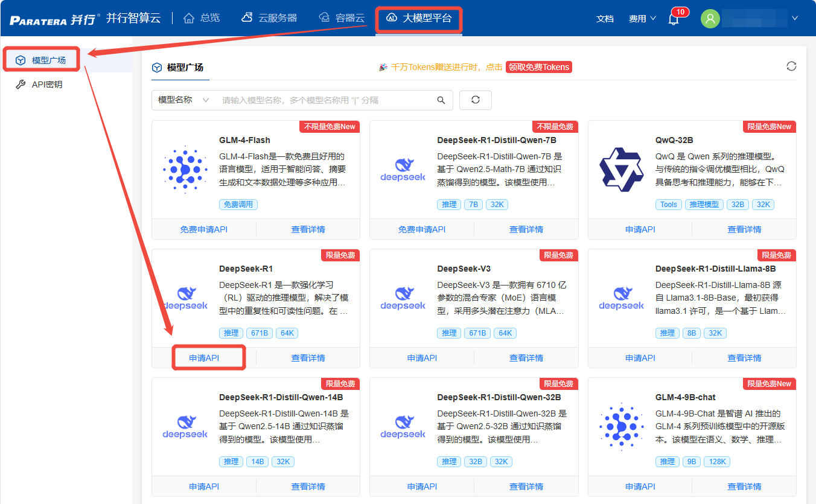This screenshot has height=504, width=816.
Task: Click 免费申请API under GLM-4-Flash
Action: coord(204,229)
